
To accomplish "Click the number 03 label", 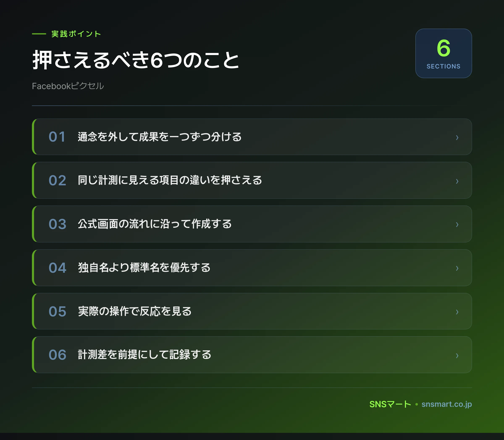I will [x=57, y=224].
